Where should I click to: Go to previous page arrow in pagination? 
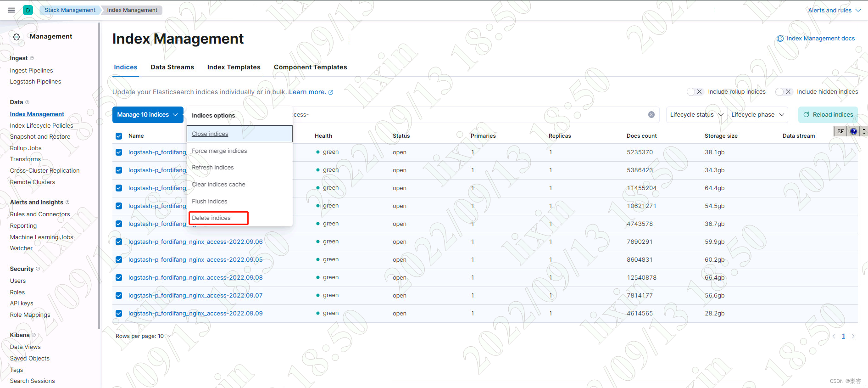tap(834, 336)
